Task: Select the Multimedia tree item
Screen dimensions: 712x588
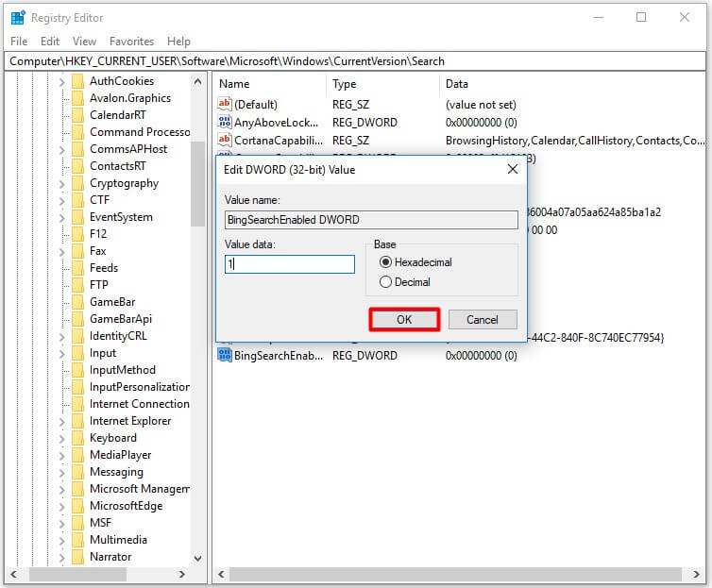Action: [x=118, y=540]
